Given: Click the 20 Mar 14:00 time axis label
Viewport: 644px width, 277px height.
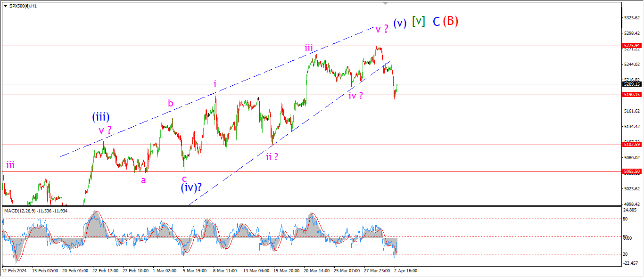Looking at the screenshot, I should (316, 271).
